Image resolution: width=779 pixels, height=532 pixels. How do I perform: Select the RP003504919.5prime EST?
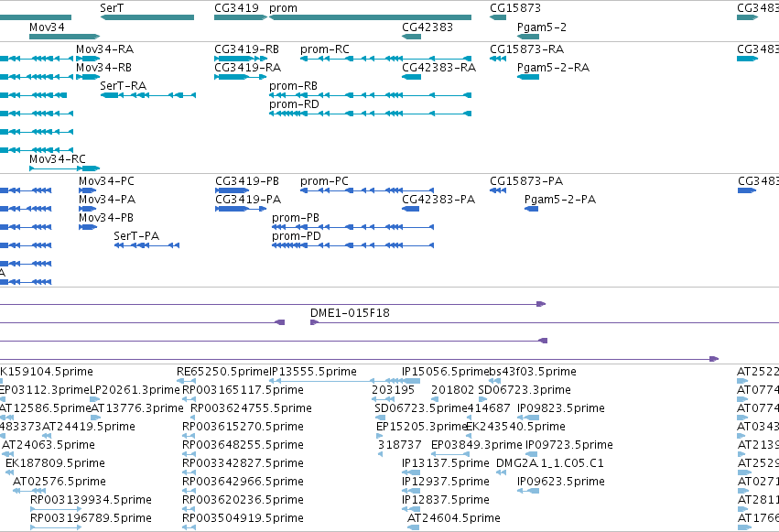pyautogui.click(x=189, y=527)
